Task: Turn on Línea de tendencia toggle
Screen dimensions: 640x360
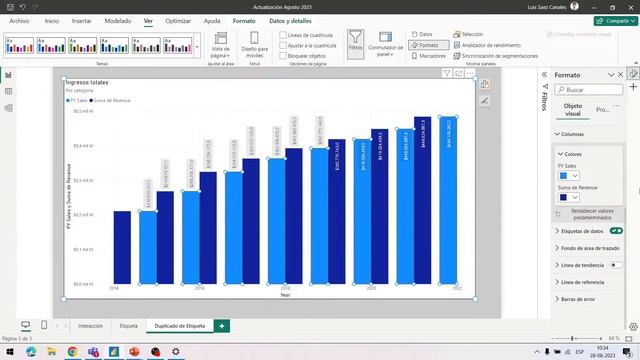Action: tap(616, 265)
